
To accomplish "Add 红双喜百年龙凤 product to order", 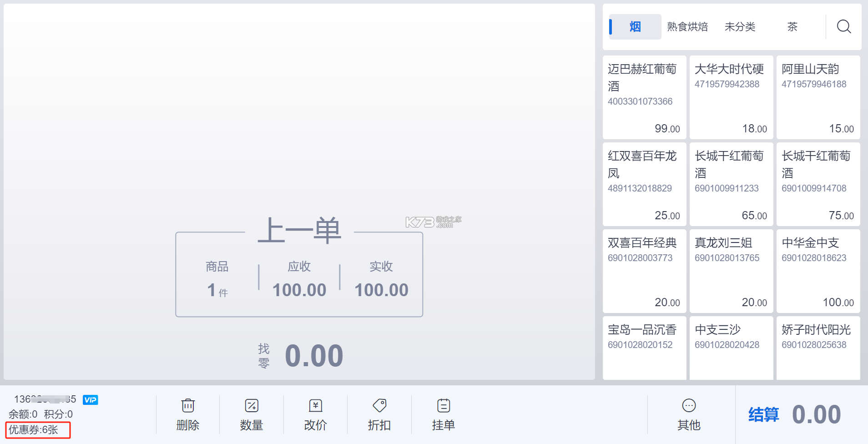I will click(644, 184).
